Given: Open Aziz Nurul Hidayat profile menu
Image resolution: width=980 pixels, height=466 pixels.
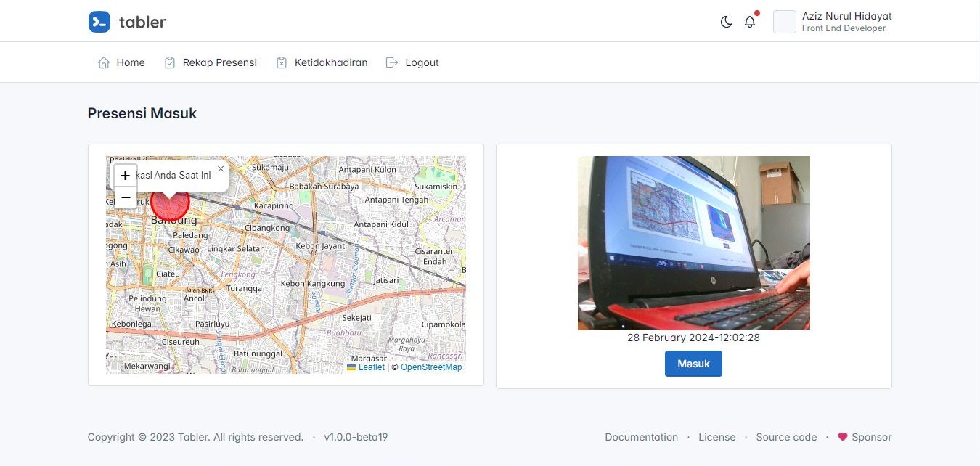Looking at the screenshot, I should point(846,22).
